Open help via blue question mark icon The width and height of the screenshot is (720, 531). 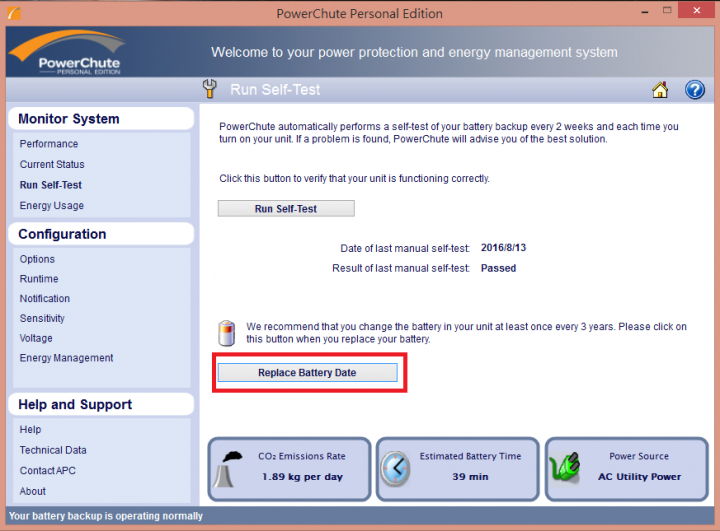pyautogui.click(x=695, y=90)
